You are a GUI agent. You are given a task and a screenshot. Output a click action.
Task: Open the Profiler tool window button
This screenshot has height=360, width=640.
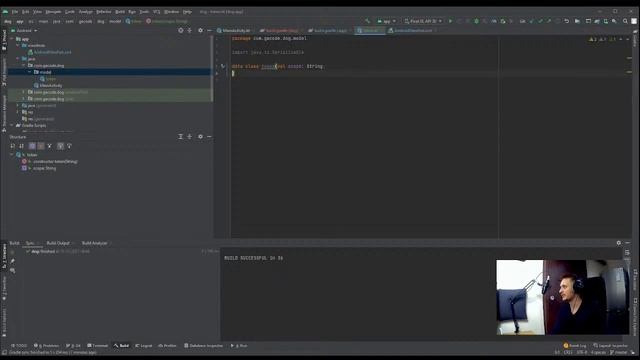[x=167, y=346]
